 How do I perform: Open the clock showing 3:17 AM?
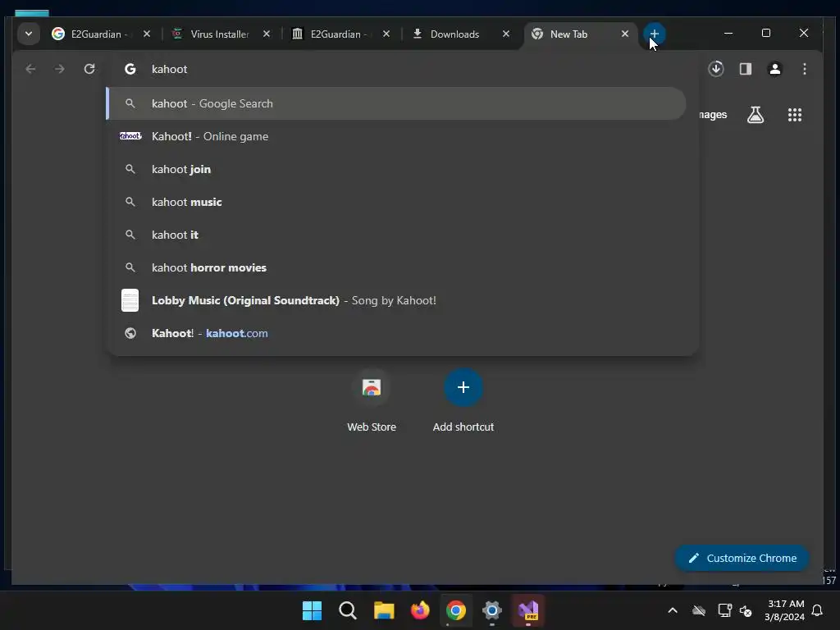click(x=785, y=610)
